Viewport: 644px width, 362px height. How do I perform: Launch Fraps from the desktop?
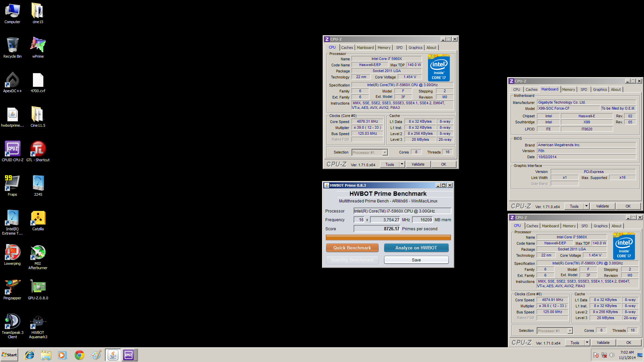pos(12,186)
